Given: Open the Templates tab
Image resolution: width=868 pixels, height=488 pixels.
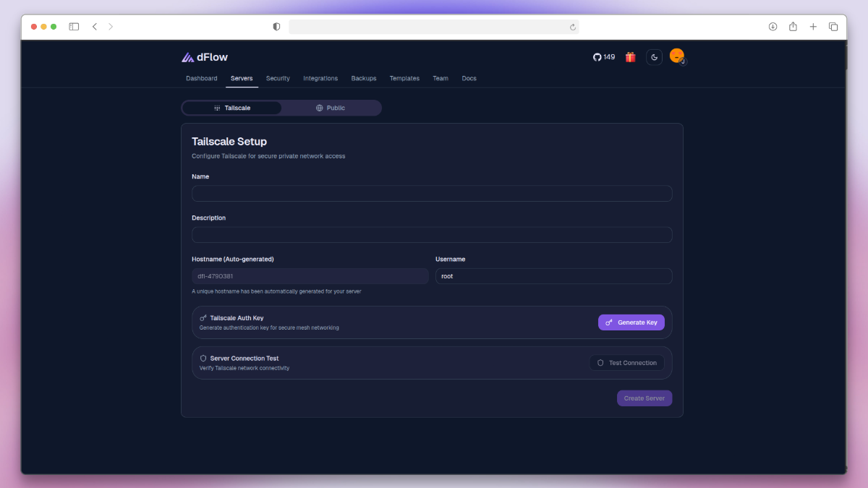Looking at the screenshot, I should (404, 78).
